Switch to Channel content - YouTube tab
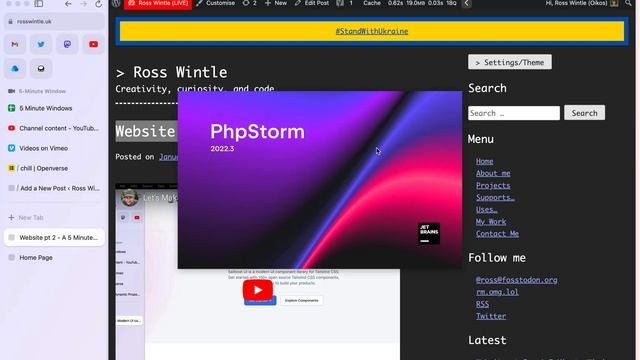Screen dimensions: 640x360 pyautogui.click(x=54, y=128)
